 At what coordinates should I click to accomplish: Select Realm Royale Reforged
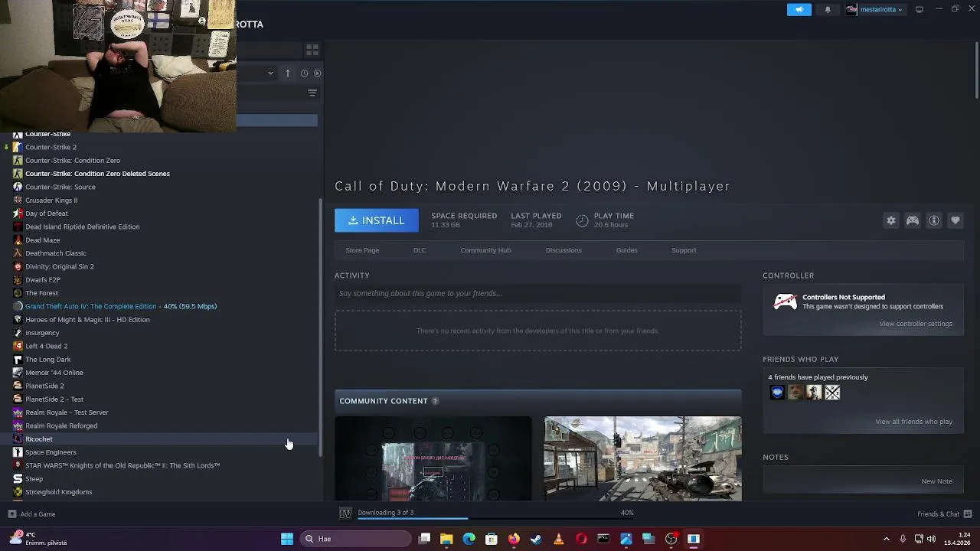point(61,425)
